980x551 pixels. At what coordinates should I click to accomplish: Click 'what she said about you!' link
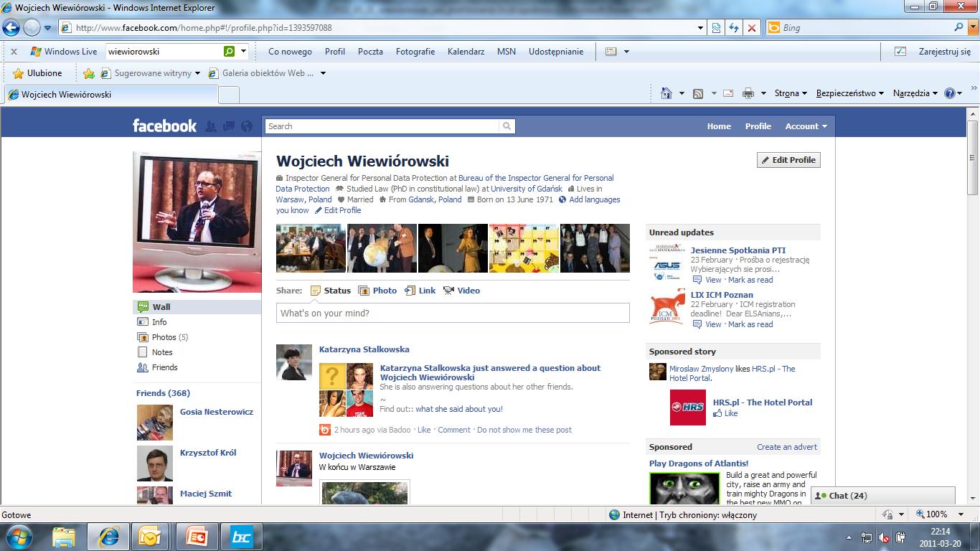click(x=459, y=409)
